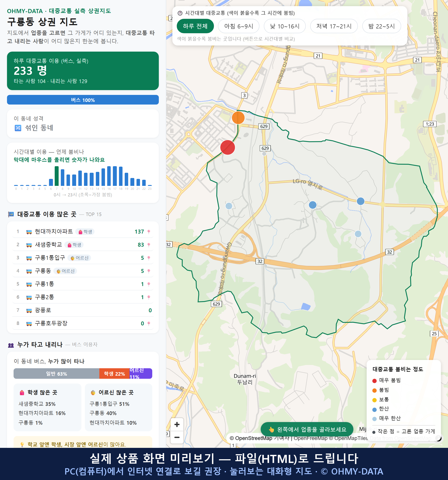The width and height of the screenshot is (448, 480).
Task: Open the 구룡1통입구 row in the list
Action: (x=83, y=258)
